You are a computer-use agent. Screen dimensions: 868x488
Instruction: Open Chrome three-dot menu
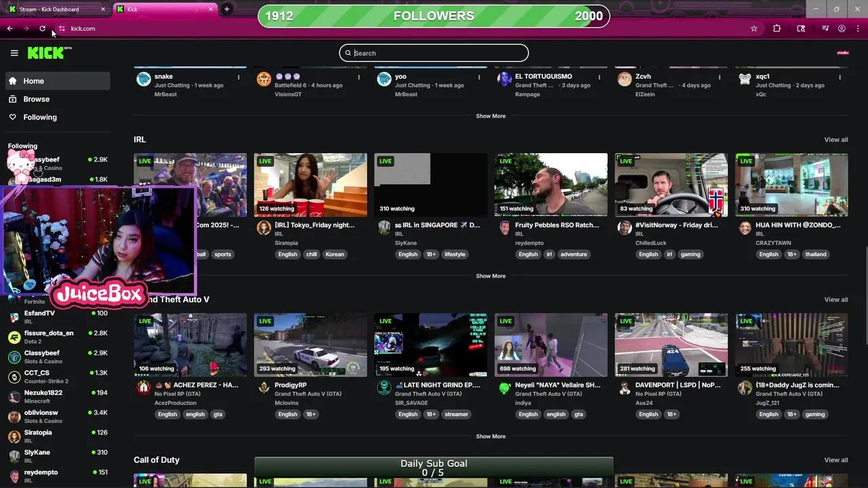coord(858,28)
